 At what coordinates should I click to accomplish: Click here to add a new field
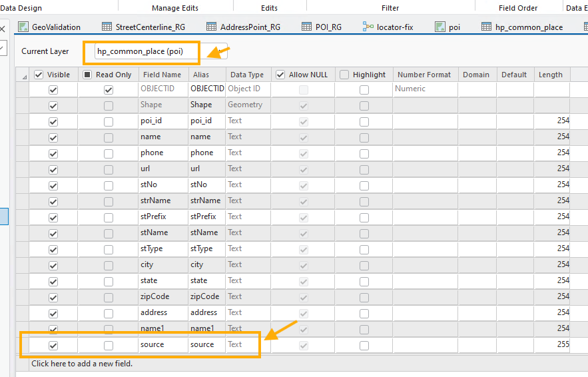82,364
